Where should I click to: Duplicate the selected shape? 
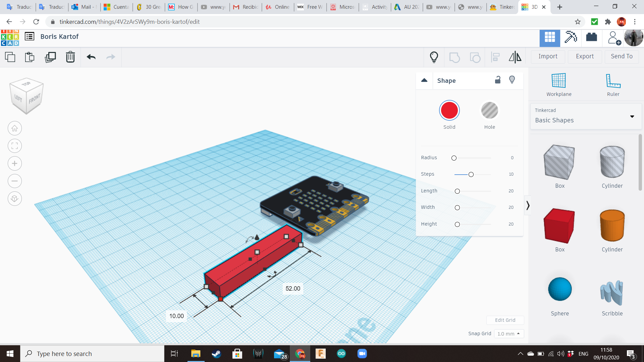50,57
